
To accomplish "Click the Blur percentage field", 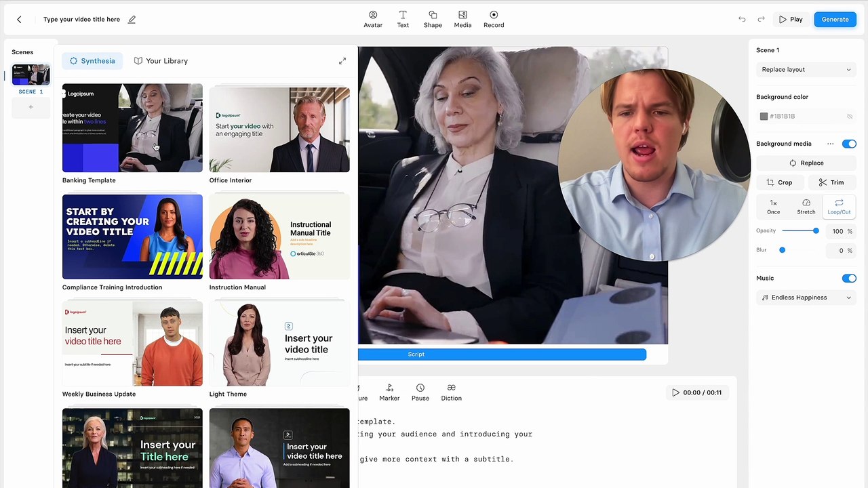I will click(841, 250).
